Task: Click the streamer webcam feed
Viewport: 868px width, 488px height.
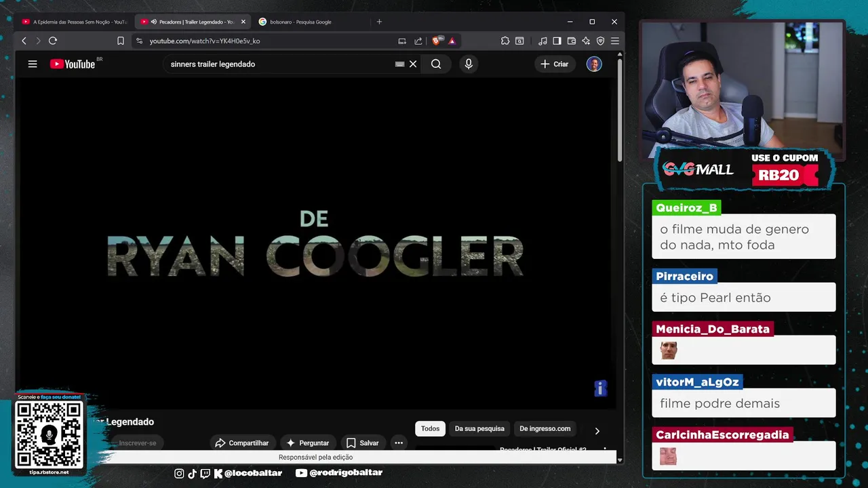Action: [743, 89]
